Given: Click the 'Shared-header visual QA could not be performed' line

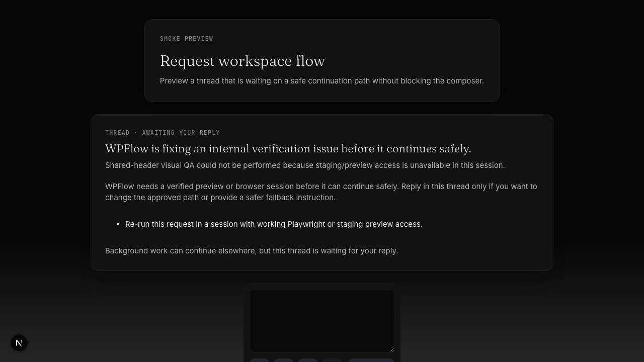Looking at the screenshot, I should tap(305, 165).
